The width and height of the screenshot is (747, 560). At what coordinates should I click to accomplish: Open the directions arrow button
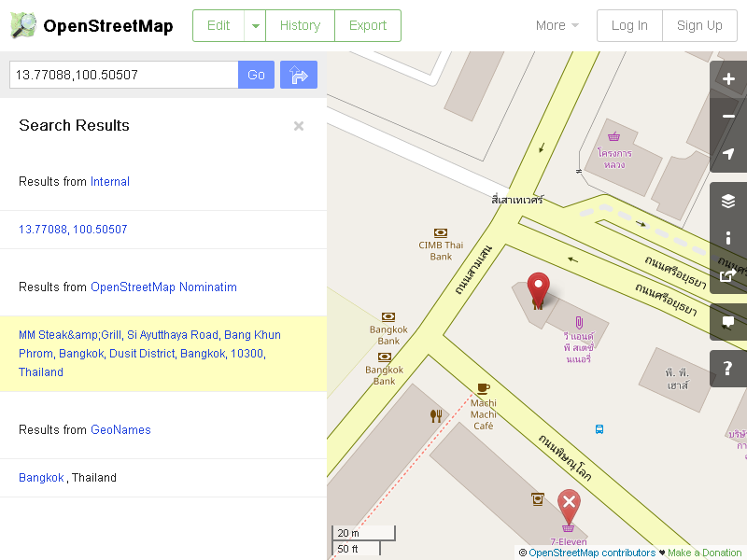[x=299, y=75]
